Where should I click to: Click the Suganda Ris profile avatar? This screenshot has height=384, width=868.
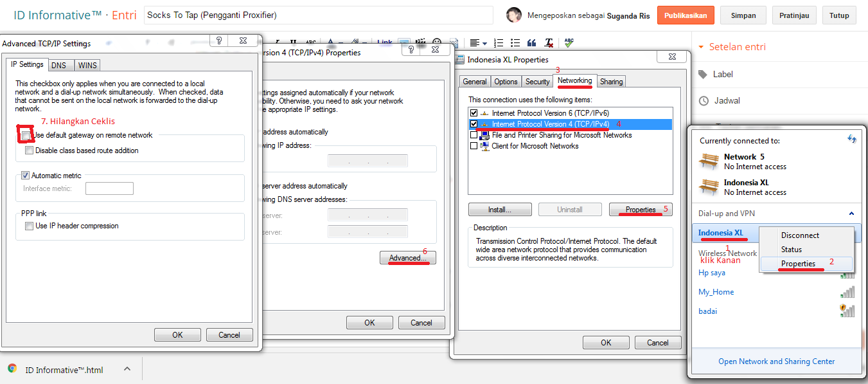[x=513, y=15]
